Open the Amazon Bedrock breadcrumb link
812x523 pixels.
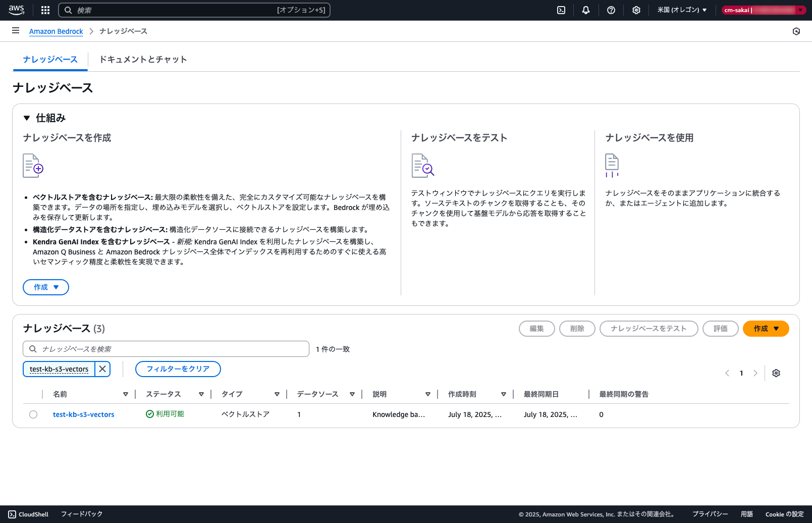click(x=56, y=31)
